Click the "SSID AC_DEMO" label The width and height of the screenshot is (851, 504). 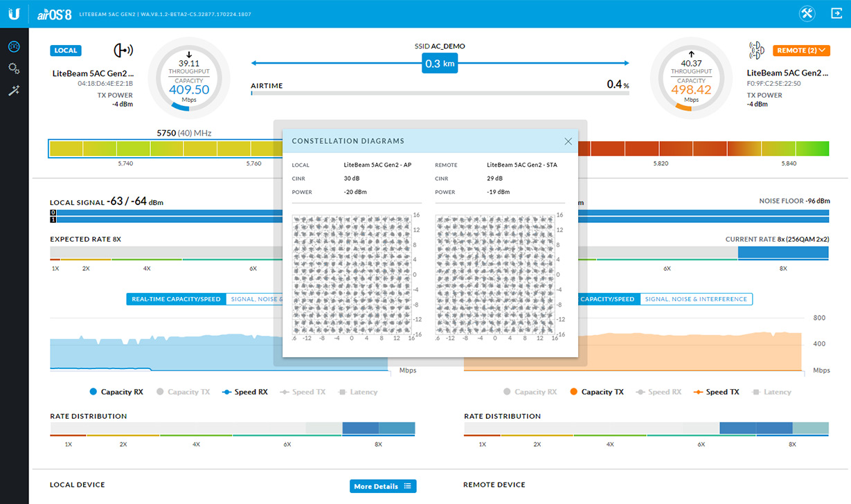440,46
